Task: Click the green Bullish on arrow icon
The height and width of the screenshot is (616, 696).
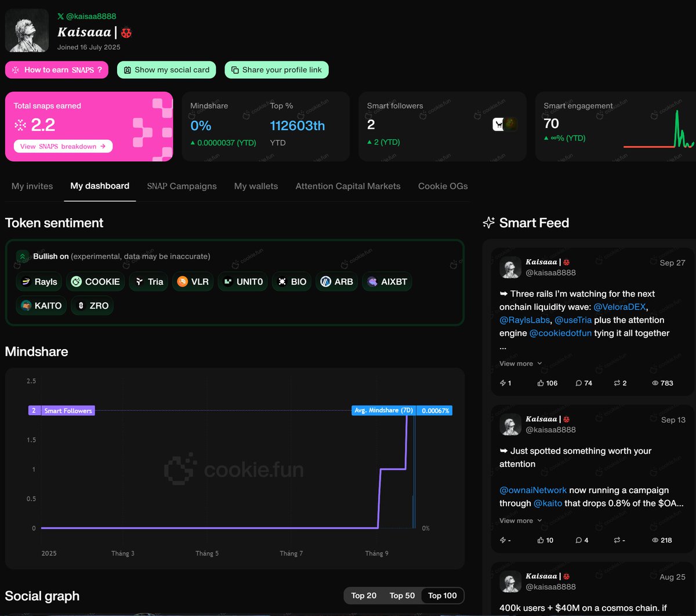Action: tap(23, 256)
